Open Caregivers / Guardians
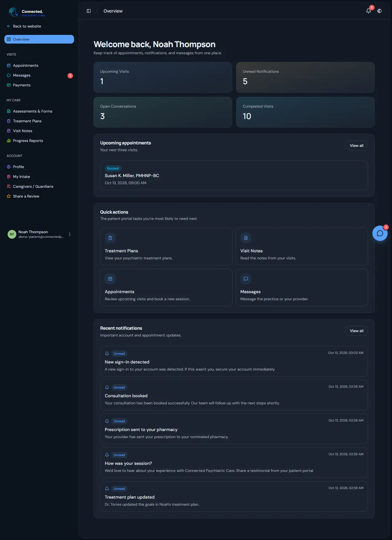The height and width of the screenshot is (540, 392). 39,186
